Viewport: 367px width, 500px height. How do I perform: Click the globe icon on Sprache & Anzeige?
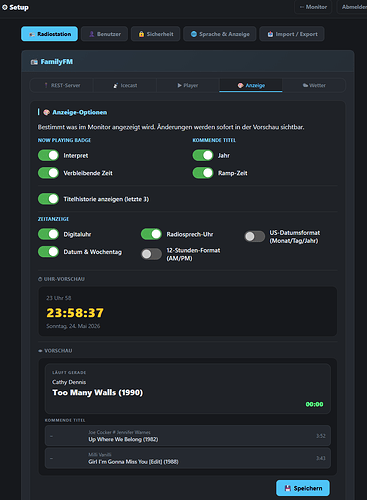194,34
